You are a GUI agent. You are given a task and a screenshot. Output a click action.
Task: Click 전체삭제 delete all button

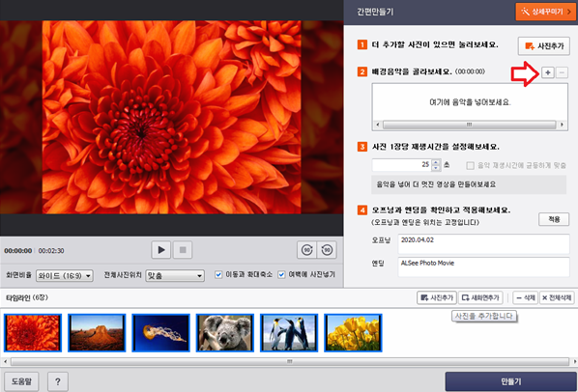click(x=557, y=297)
